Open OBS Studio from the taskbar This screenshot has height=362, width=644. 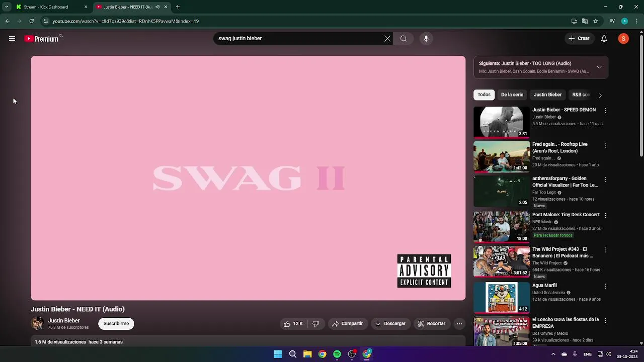tap(352, 354)
